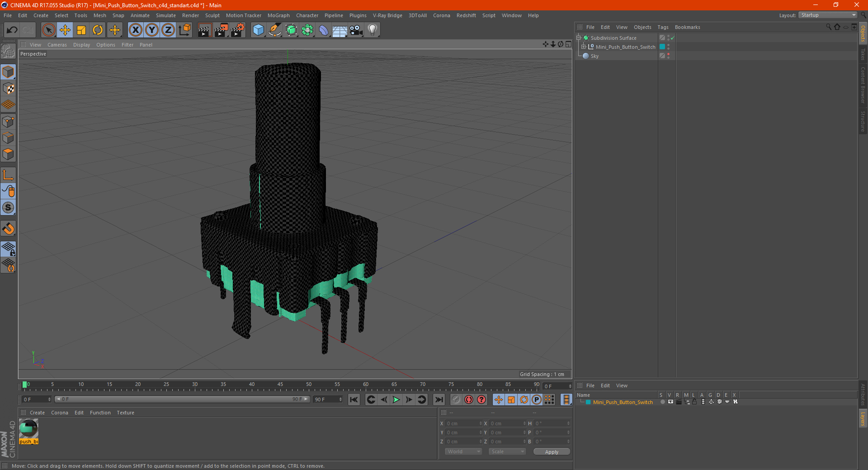The width and height of the screenshot is (868, 470).
Task: Click Mini_Push_Button_Switch layer color swatch in Objects
Action: tap(662, 47)
